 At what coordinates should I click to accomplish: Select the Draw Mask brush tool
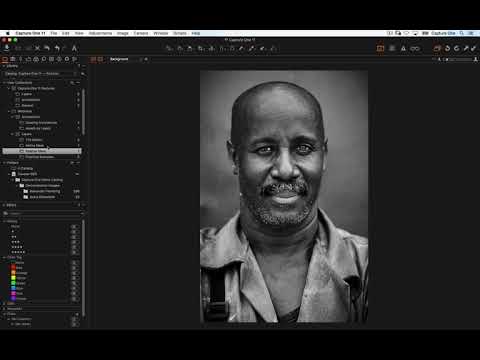(242, 49)
